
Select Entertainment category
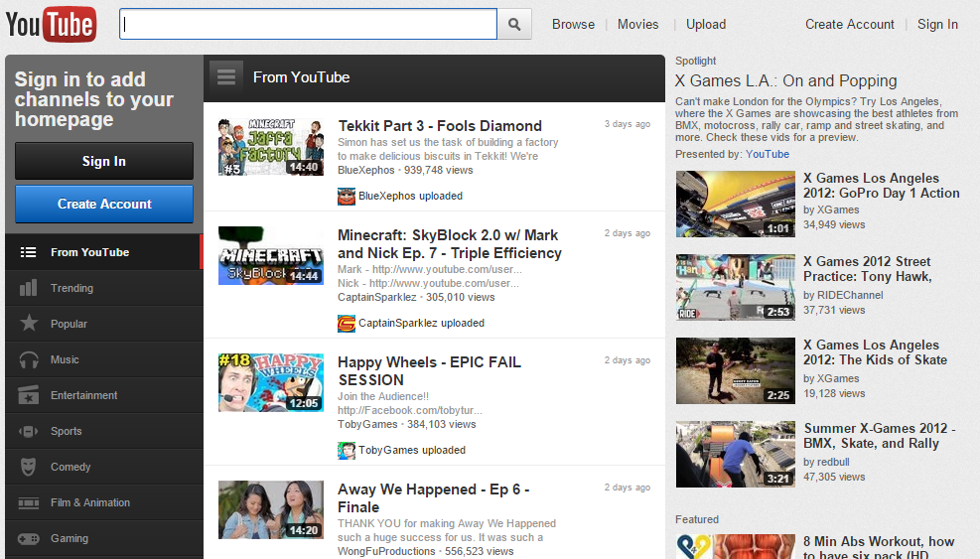pyautogui.click(x=103, y=395)
